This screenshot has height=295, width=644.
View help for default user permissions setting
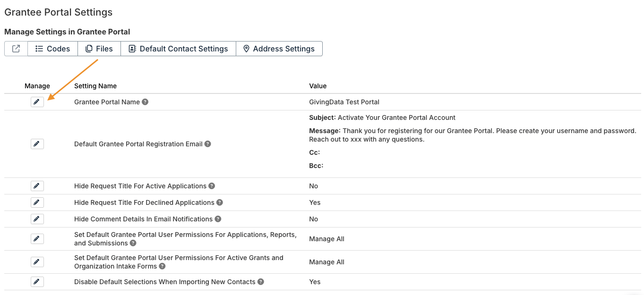133,243
